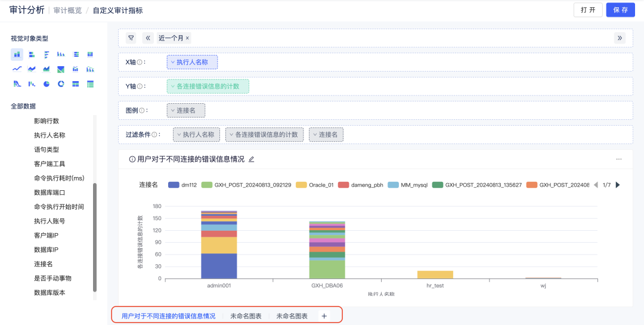Open 连接名 dropdown in 过滤条件 row

coord(326,134)
